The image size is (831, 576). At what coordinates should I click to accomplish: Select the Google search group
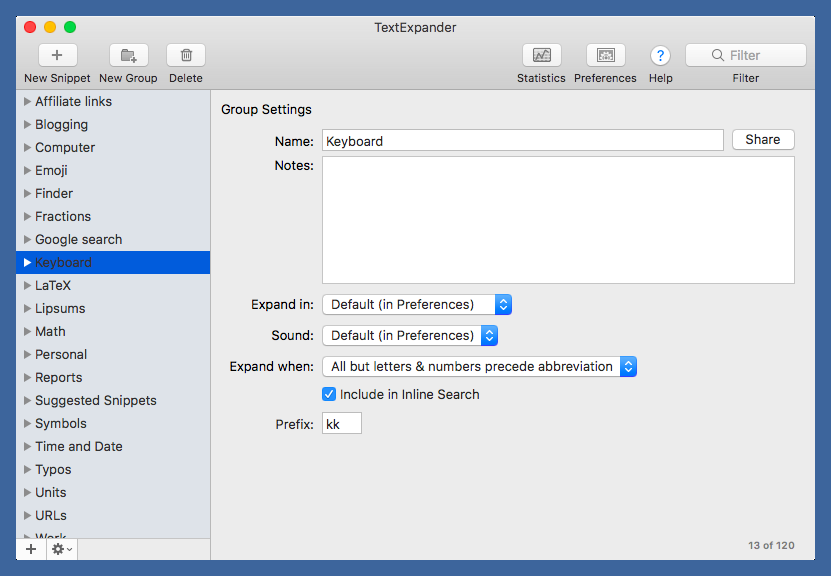[x=78, y=239]
